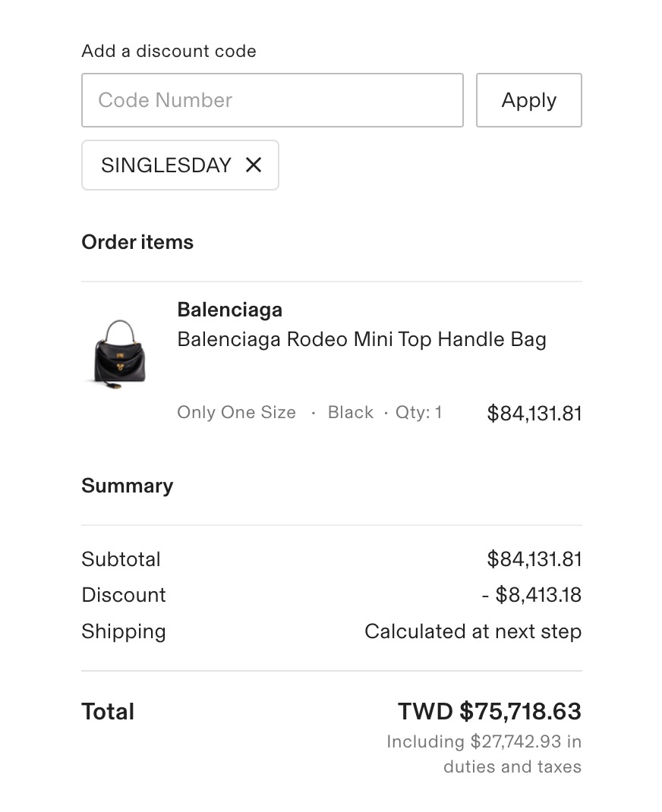This screenshot has height=812, width=662.
Task: Click the duties and taxes note
Action: pos(484,754)
